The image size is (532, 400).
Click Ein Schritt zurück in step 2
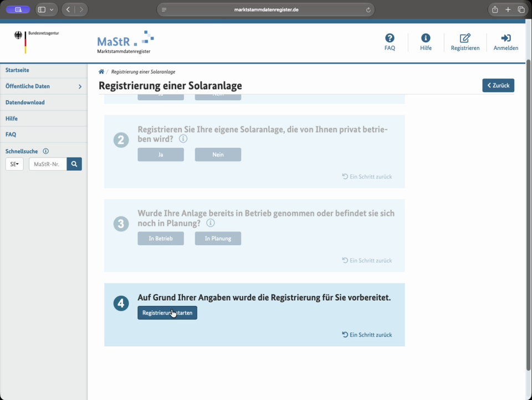367,176
